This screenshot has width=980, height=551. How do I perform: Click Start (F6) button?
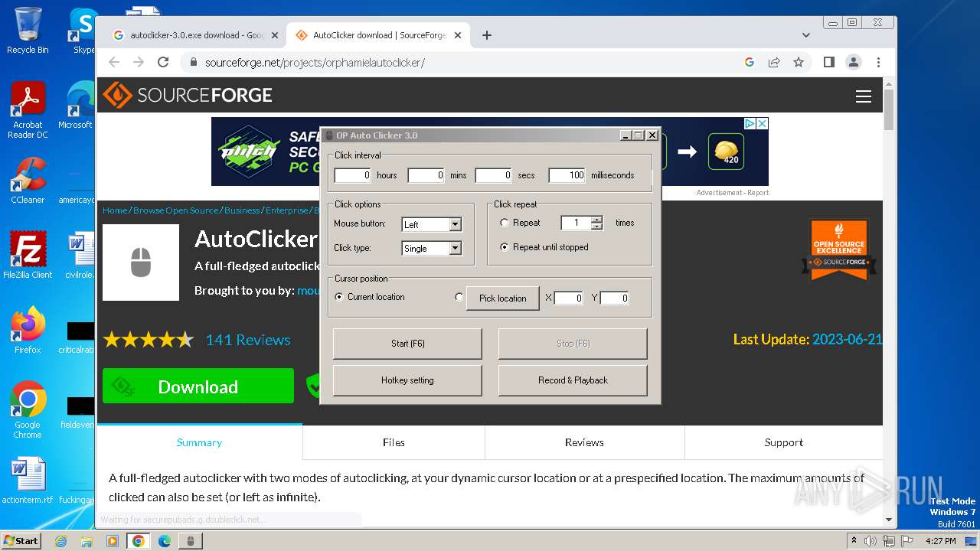point(407,344)
